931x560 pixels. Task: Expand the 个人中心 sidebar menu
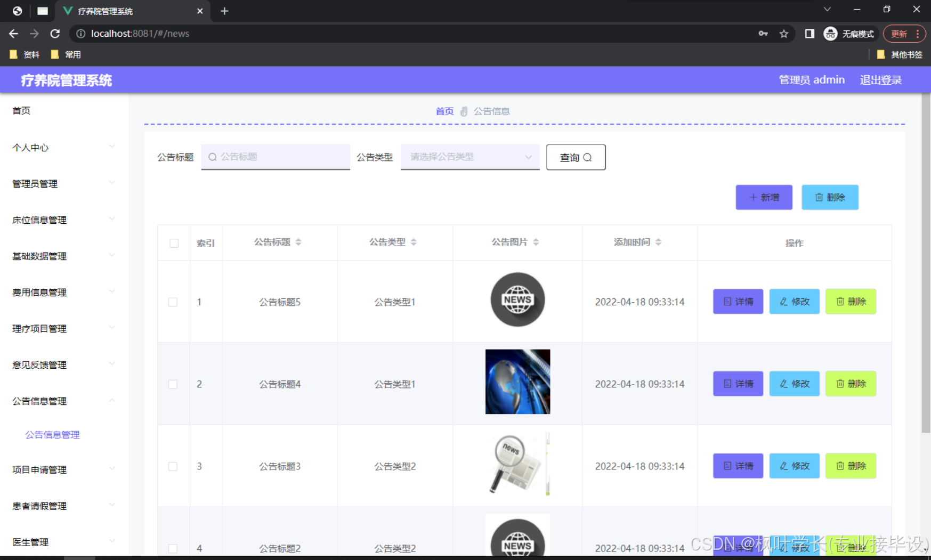64,148
